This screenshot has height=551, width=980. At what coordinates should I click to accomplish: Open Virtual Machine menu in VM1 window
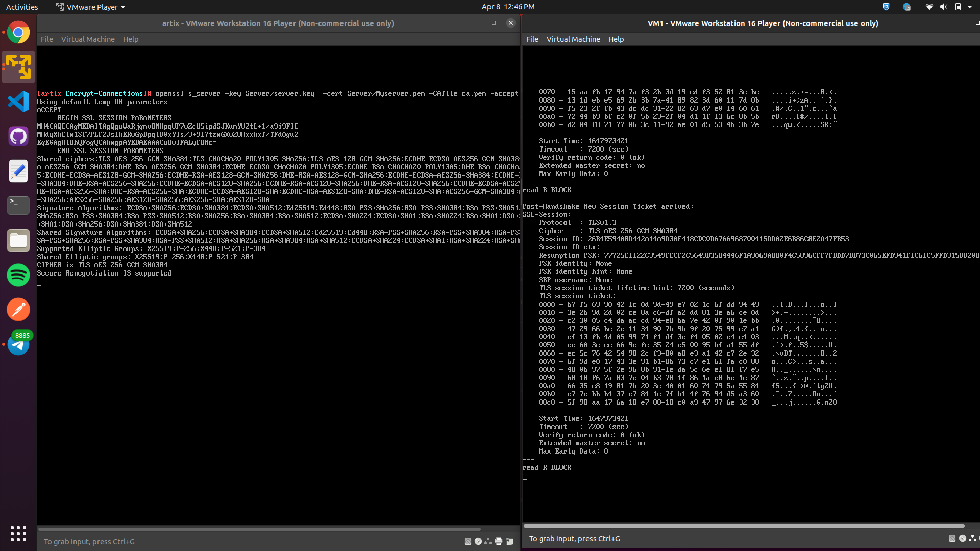(x=573, y=39)
